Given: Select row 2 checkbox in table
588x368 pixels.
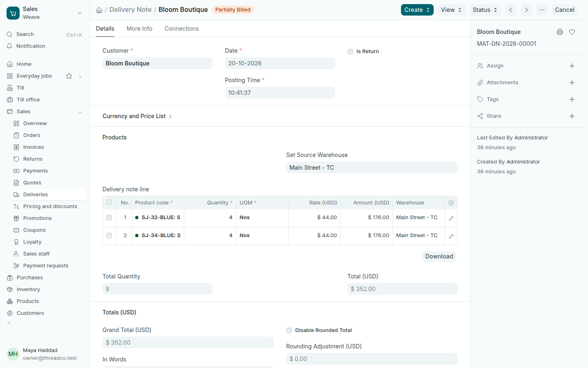Looking at the screenshot, I should pyautogui.click(x=109, y=236).
